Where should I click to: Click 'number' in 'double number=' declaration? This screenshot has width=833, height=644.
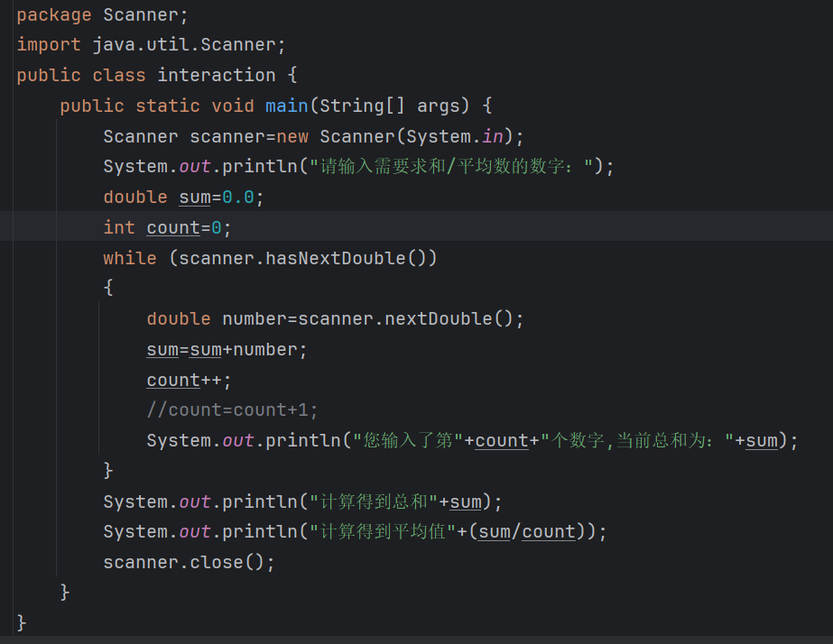click(254, 319)
